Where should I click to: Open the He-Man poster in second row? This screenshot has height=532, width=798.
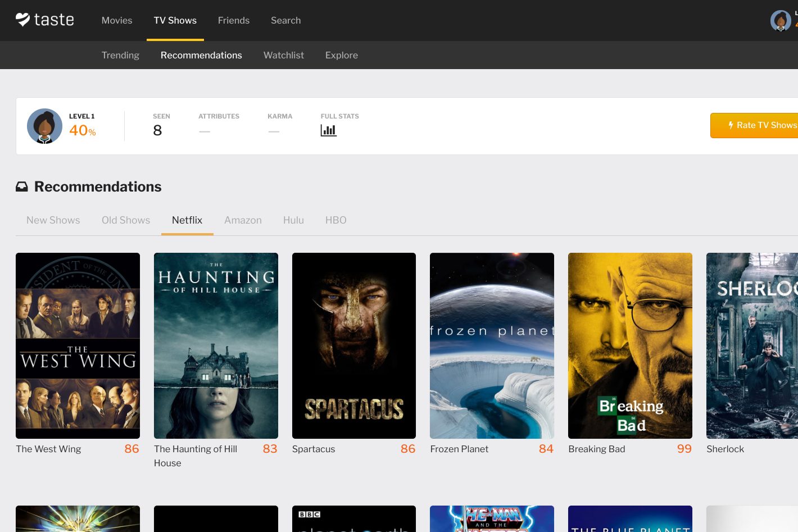492,519
